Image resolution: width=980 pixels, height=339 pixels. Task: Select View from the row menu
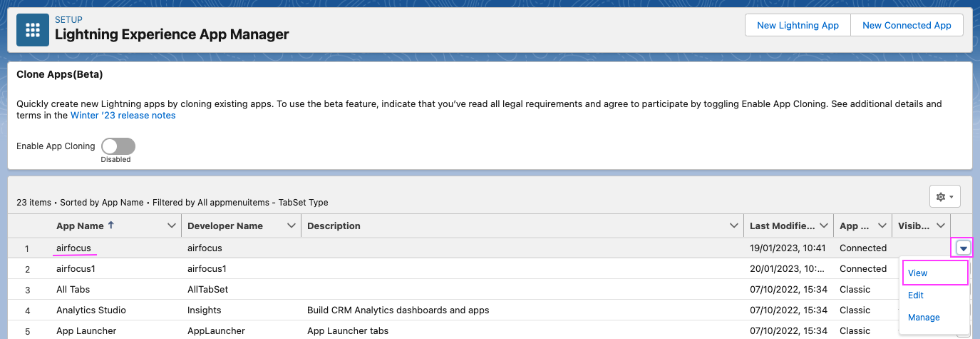click(x=918, y=273)
